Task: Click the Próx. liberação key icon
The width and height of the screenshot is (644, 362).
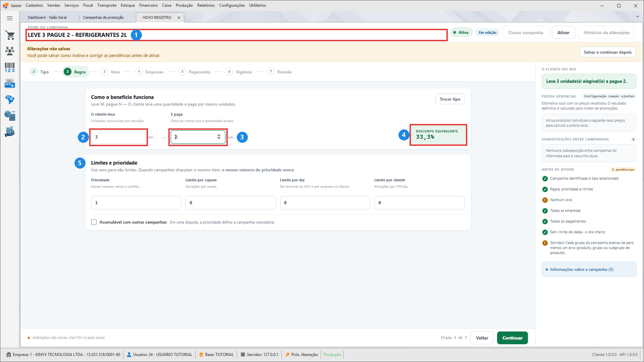Action: pyautogui.click(x=287, y=355)
